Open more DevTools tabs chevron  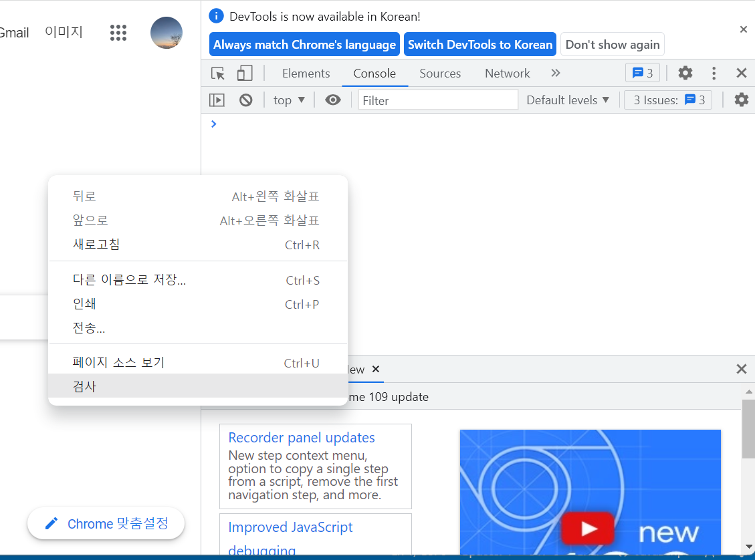point(556,73)
